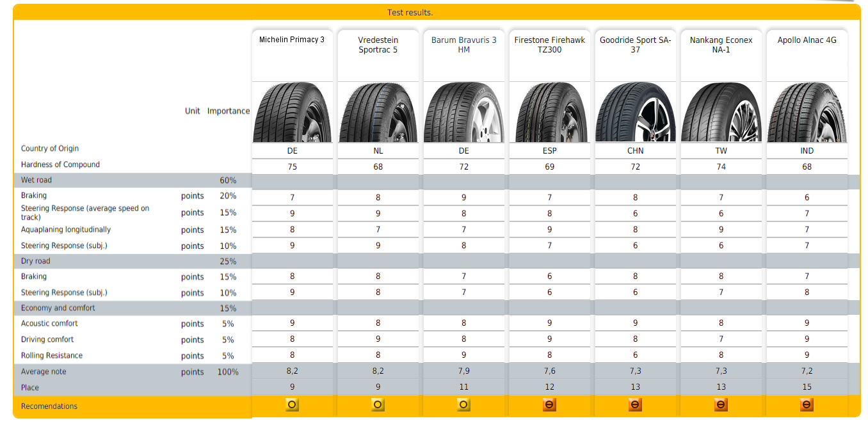Click the 'Importance' column header

click(x=229, y=111)
